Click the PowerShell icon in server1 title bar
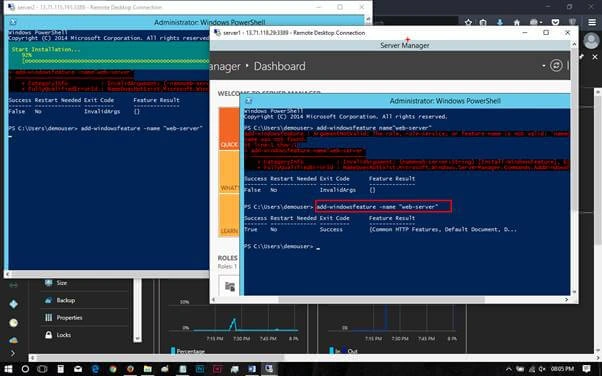Viewport: 602px width, 376px height. [x=248, y=101]
